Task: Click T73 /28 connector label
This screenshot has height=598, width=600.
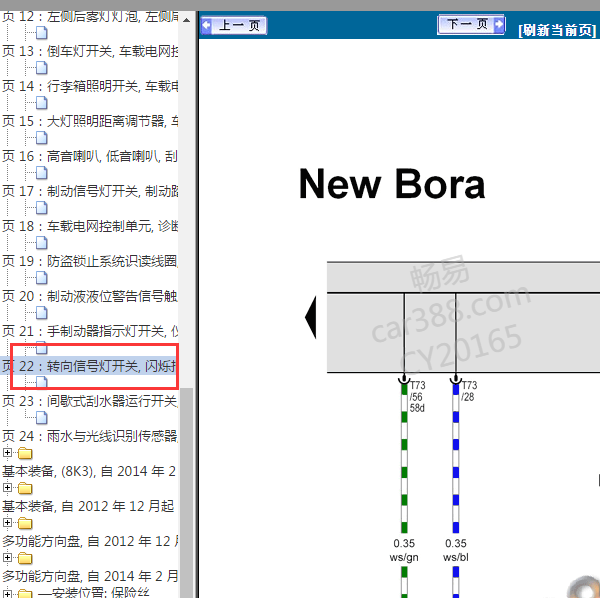Action: [x=469, y=391]
